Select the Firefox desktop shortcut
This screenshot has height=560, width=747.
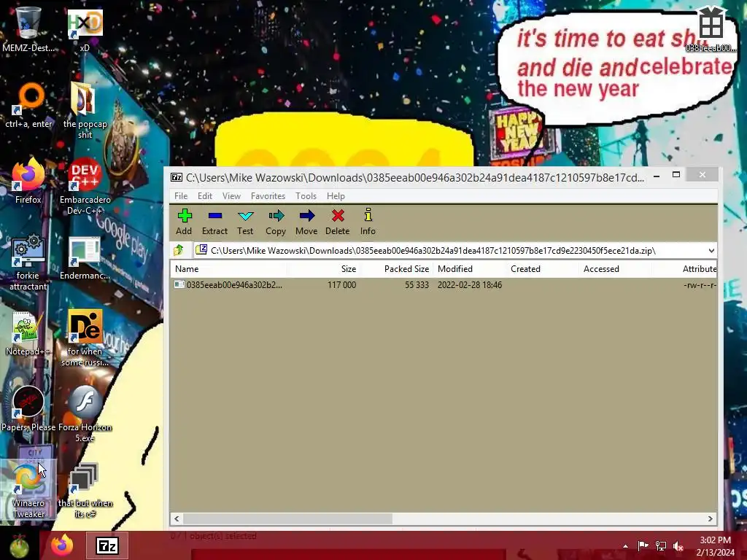click(28, 181)
